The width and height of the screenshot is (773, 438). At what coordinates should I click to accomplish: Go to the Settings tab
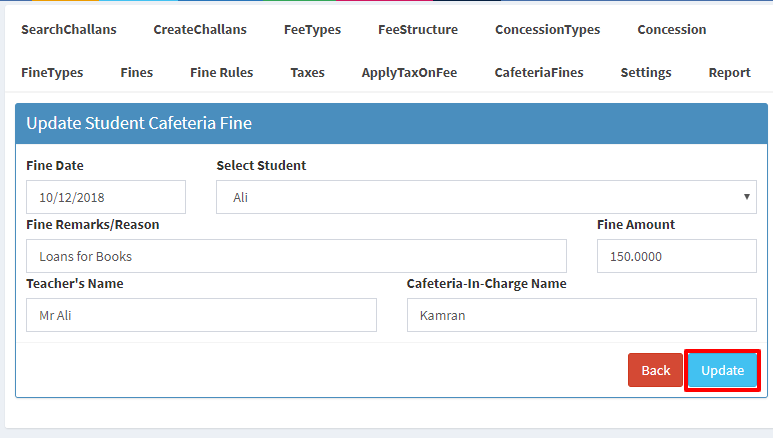646,73
